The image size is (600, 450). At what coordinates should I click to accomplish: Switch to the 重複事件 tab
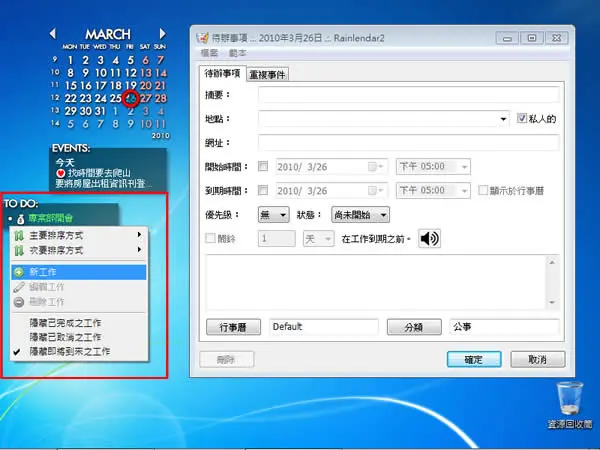[x=267, y=75]
